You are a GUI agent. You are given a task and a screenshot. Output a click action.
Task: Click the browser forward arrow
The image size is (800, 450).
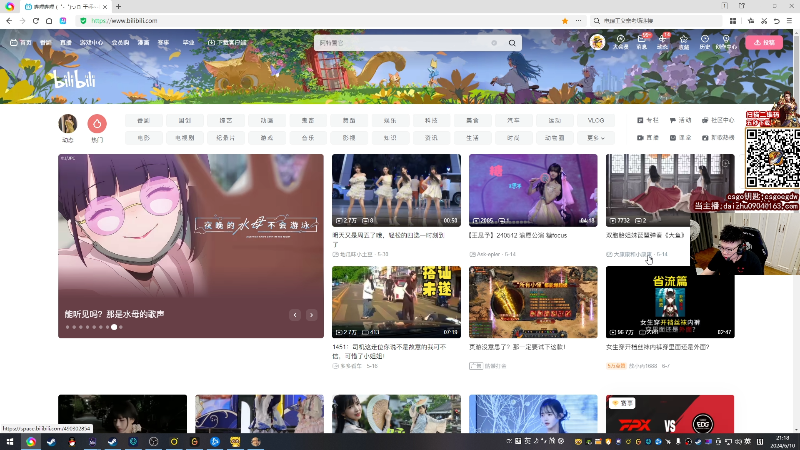[x=22, y=21]
